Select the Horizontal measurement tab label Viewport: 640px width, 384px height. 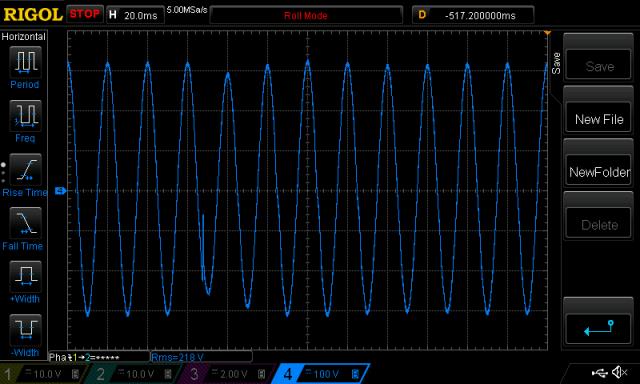coord(23,37)
